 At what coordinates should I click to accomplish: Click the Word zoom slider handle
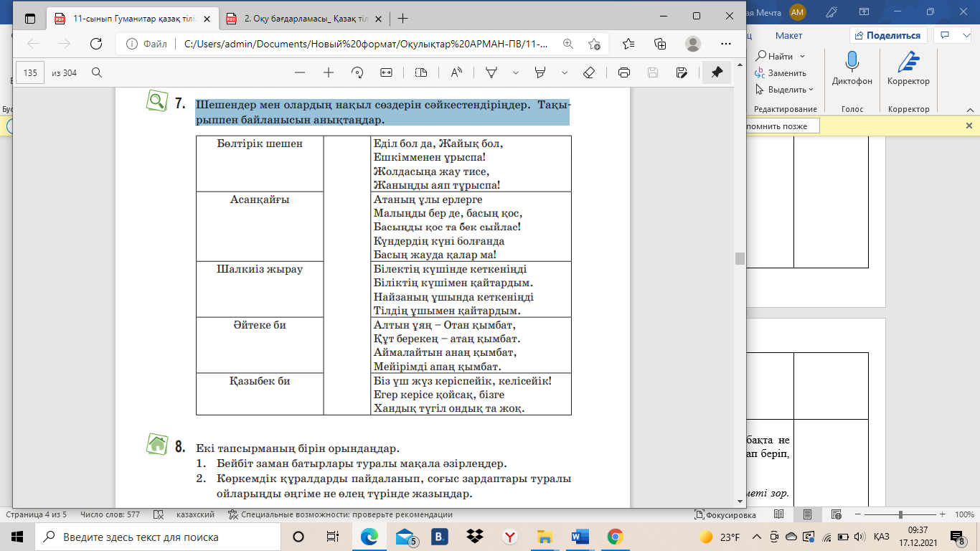[900, 515]
